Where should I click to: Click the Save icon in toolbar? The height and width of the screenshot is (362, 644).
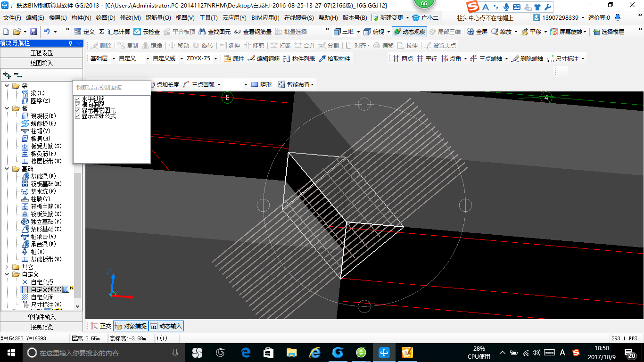coord(33,32)
